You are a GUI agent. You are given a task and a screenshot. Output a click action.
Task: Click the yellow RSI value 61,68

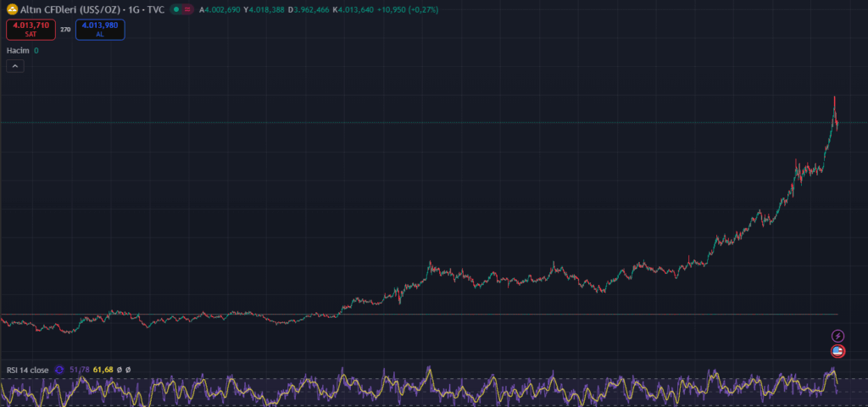coord(103,370)
